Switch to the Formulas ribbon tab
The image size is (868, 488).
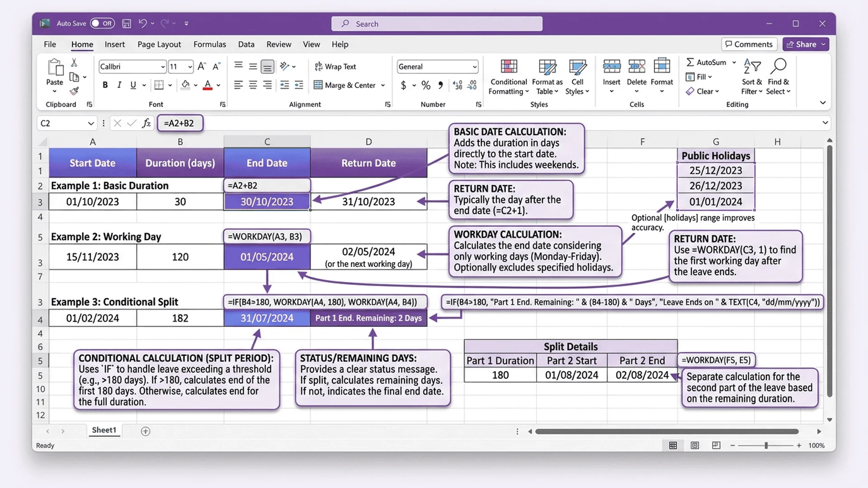click(x=209, y=44)
